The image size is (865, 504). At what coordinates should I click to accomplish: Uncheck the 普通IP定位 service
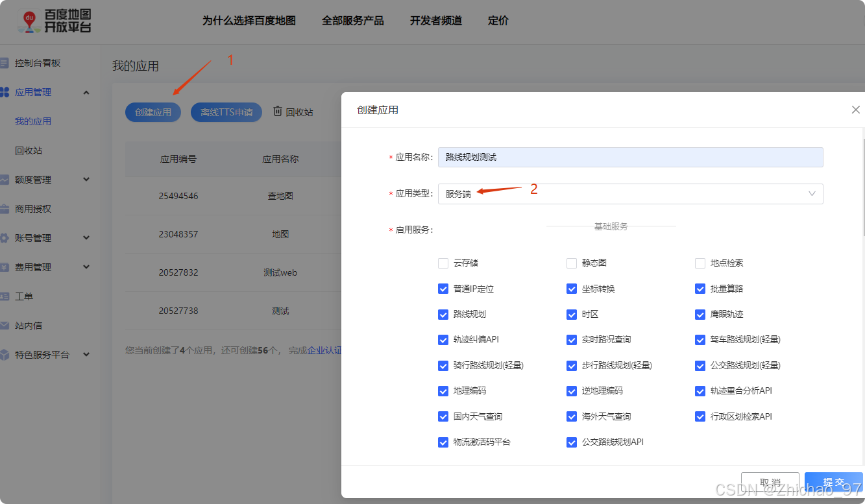[x=443, y=289]
